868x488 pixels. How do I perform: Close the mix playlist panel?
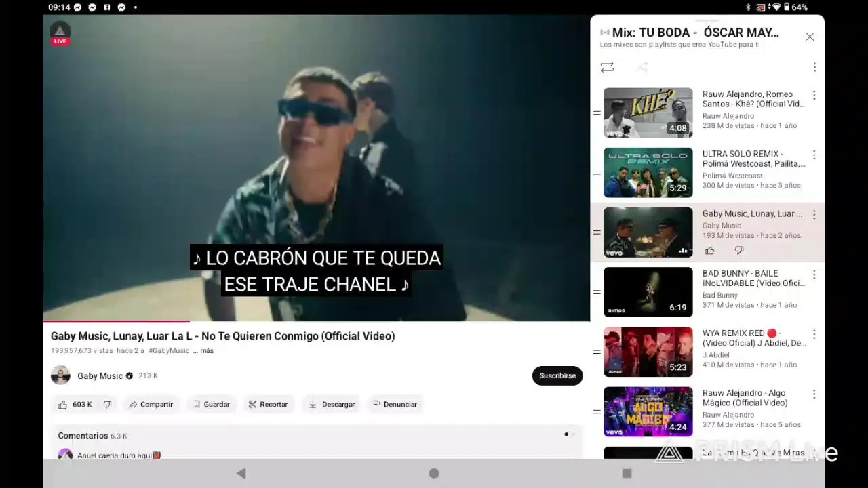pos(810,37)
